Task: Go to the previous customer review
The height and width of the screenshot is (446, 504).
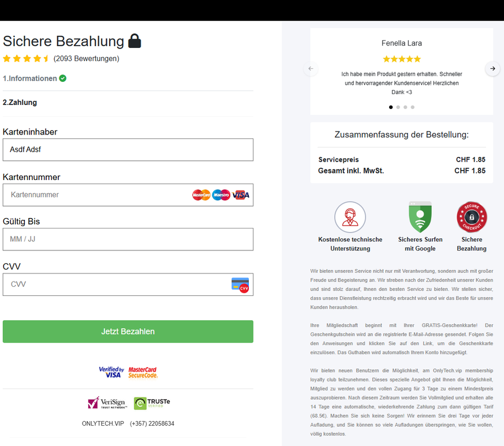Action: pyautogui.click(x=311, y=69)
